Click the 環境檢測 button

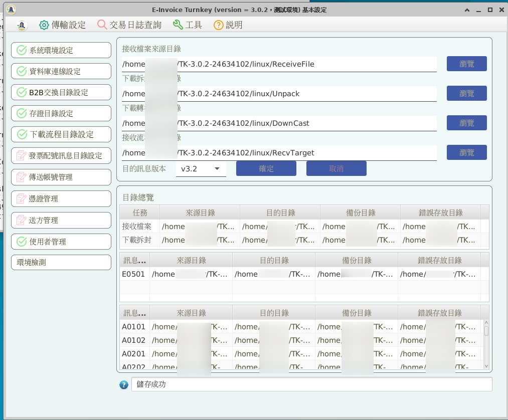click(x=61, y=262)
